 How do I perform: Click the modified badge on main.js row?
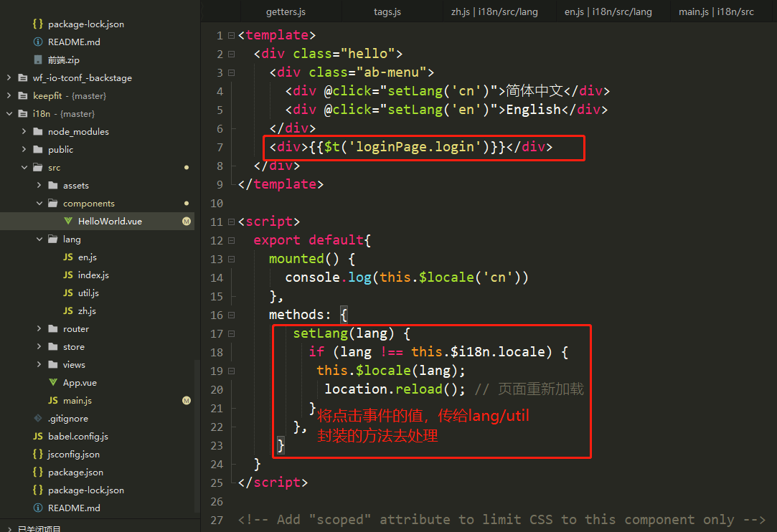click(187, 400)
